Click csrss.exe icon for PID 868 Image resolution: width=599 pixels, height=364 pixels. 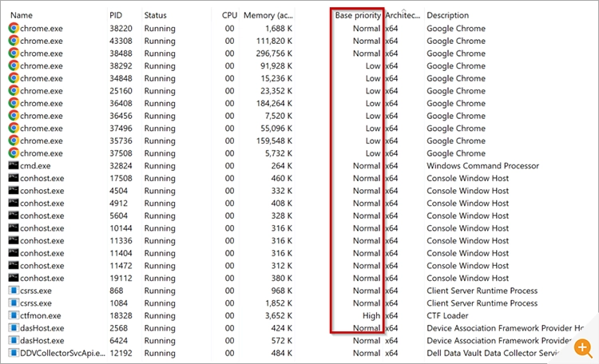(14, 291)
